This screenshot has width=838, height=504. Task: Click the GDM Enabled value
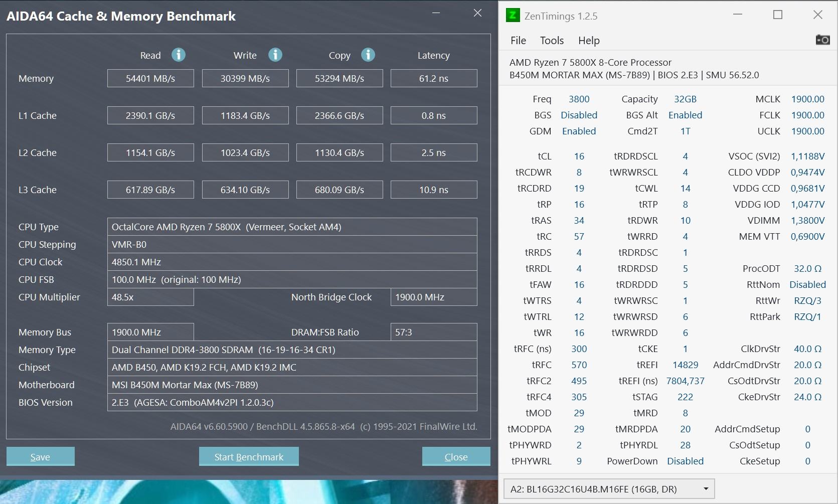(579, 131)
